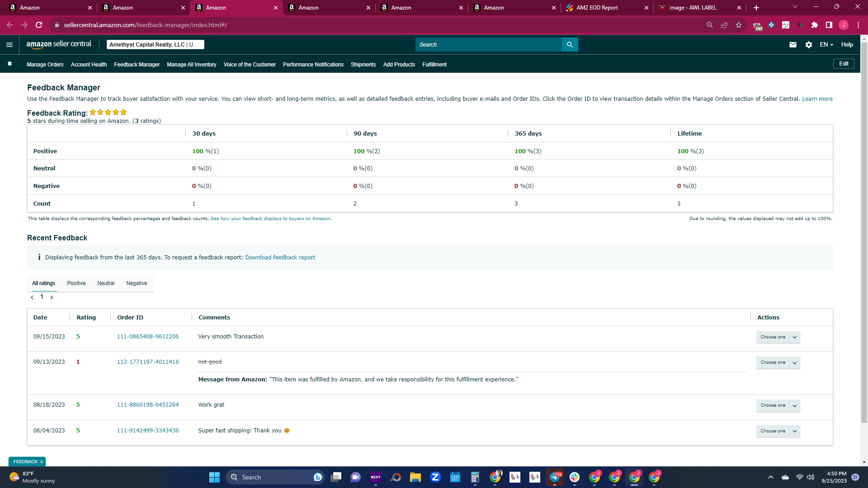Open the EN language dropdown
The height and width of the screenshot is (488, 868).
(x=826, y=45)
